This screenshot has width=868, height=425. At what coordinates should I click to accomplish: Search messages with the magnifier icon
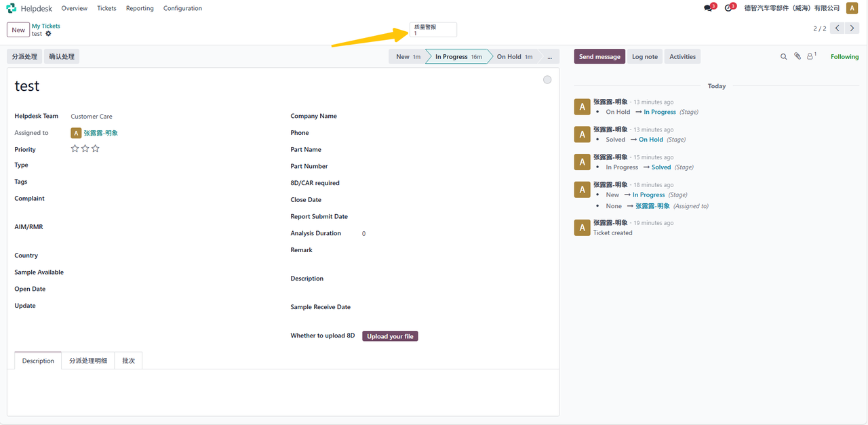(784, 57)
